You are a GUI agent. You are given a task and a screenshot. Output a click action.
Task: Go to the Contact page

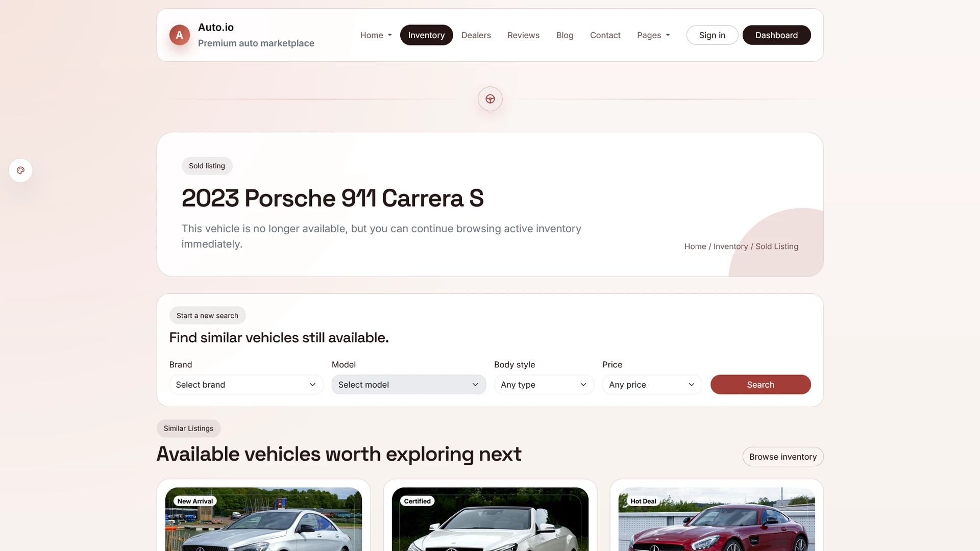(605, 35)
